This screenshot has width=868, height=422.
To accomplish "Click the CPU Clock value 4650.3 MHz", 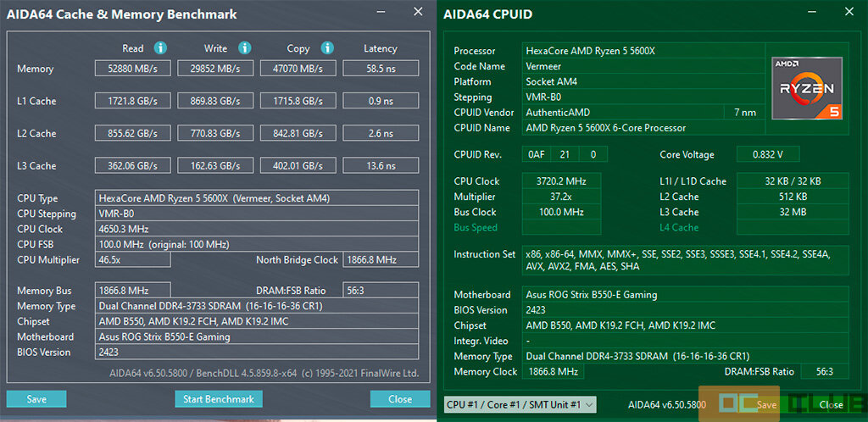I will click(x=257, y=229).
